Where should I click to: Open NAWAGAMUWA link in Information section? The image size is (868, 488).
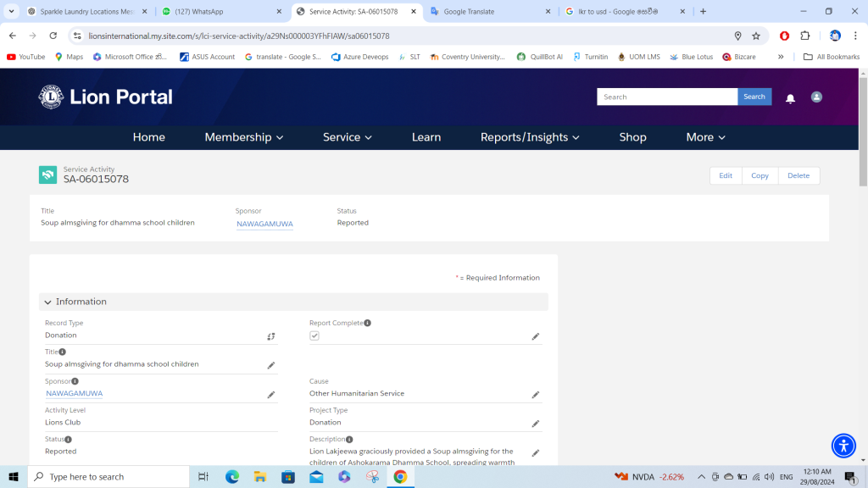[x=75, y=393]
